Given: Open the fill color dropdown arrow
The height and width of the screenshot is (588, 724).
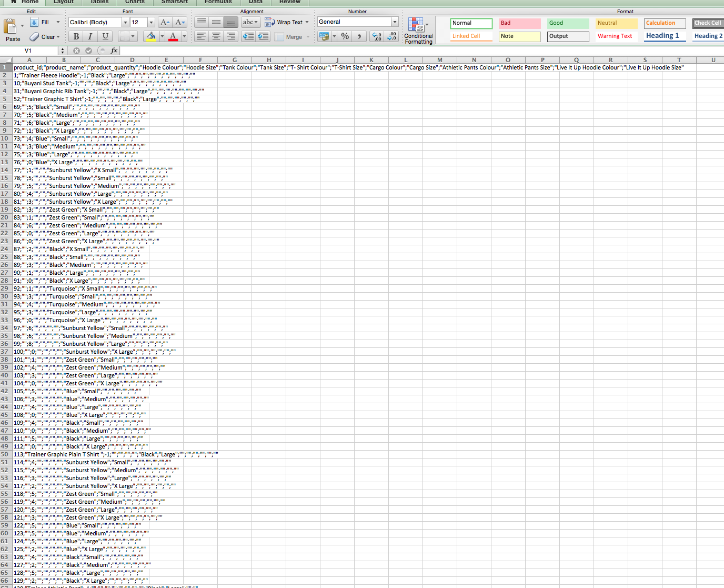Looking at the screenshot, I should [x=162, y=36].
